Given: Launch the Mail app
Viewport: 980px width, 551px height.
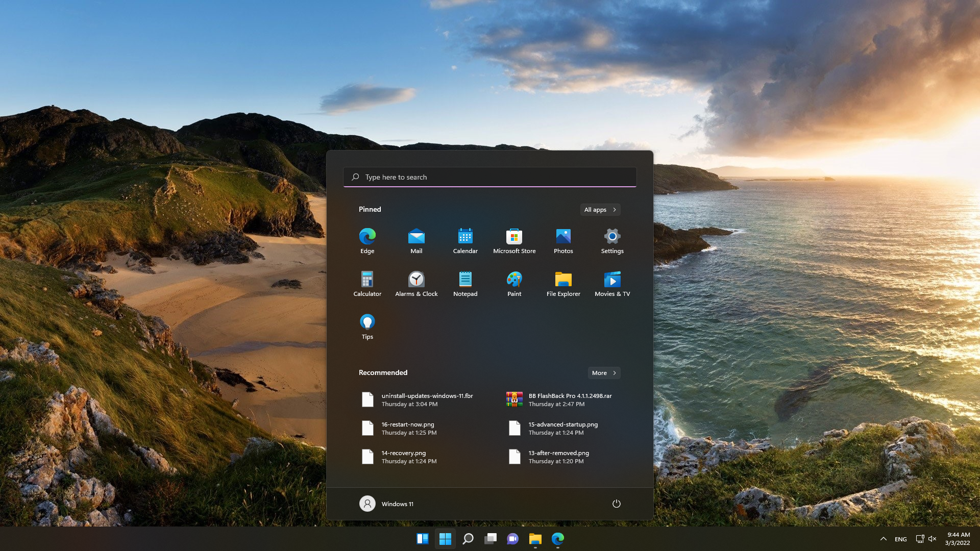Looking at the screenshot, I should pos(416,240).
